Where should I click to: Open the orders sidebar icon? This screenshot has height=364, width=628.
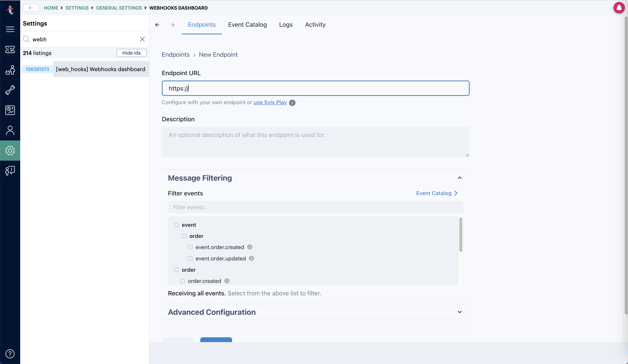[x=10, y=70]
